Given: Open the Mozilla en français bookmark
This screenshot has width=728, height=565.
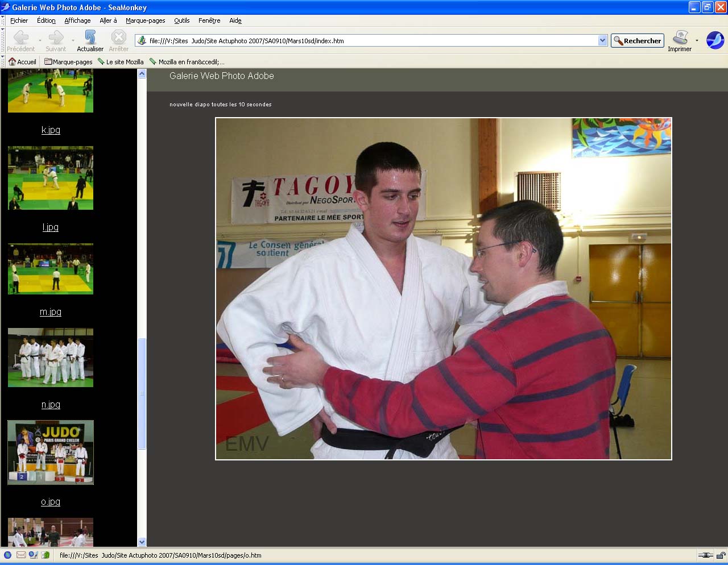Looking at the screenshot, I should (187, 61).
